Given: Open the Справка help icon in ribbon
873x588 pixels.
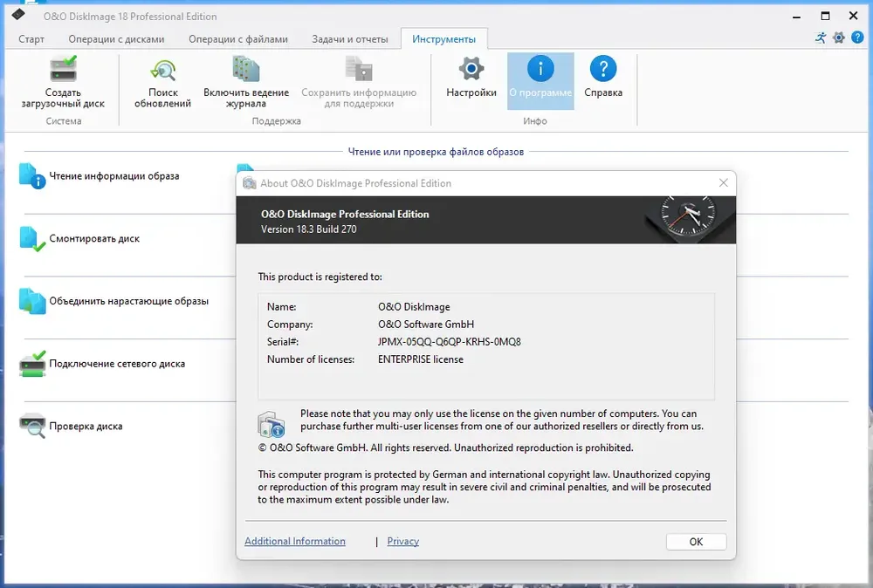Looking at the screenshot, I should pyautogui.click(x=603, y=69).
